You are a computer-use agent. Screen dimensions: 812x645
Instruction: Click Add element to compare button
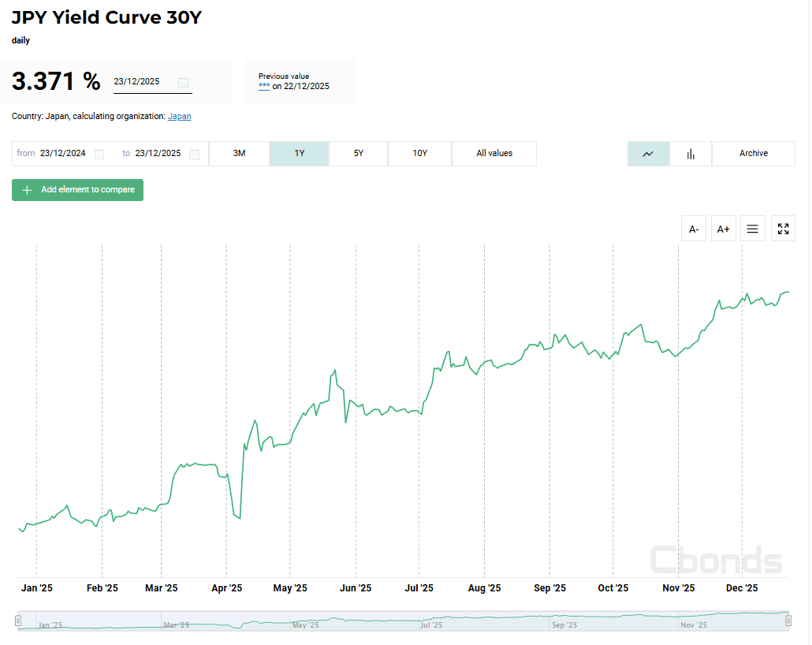click(78, 190)
